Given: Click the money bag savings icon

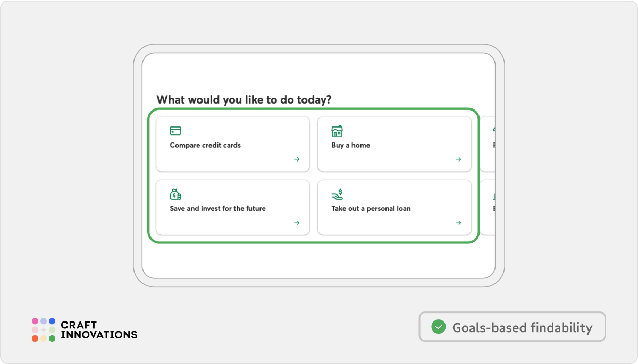Looking at the screenshot, I should (175, 194).
